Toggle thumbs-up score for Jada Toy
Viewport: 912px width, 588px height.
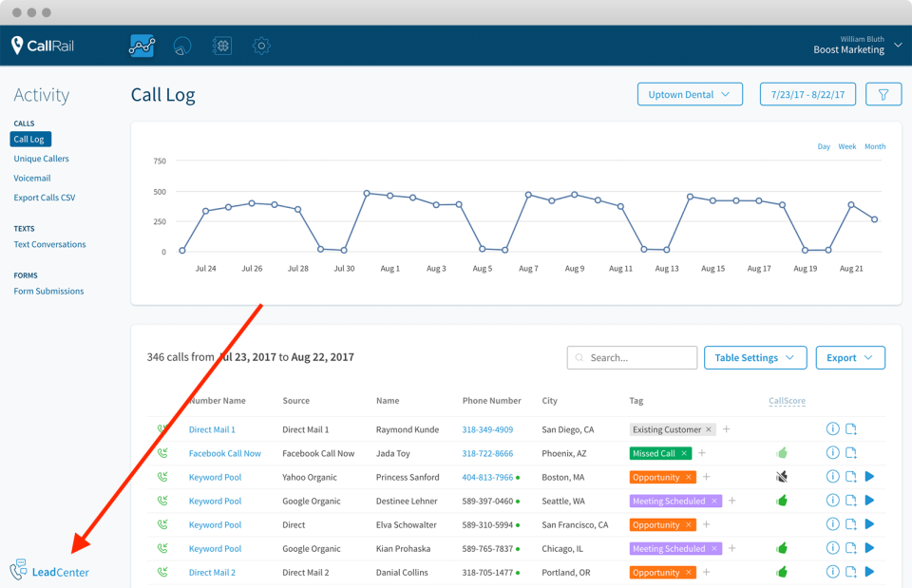[x=782, y=452]
